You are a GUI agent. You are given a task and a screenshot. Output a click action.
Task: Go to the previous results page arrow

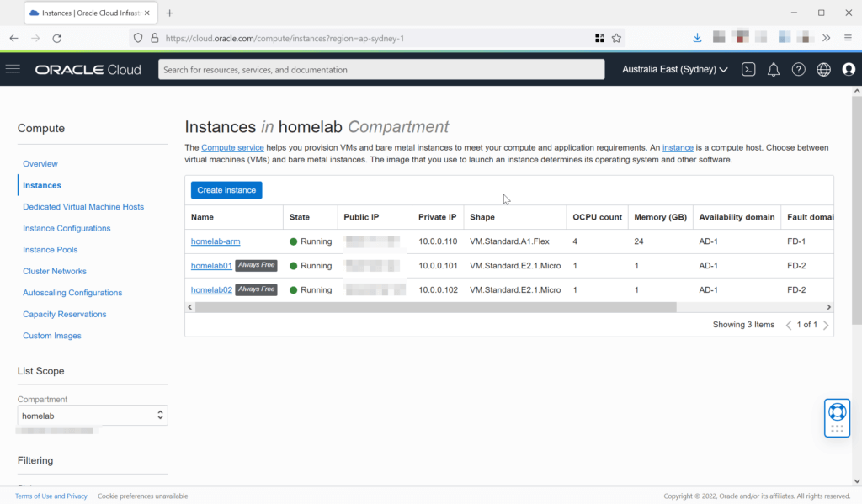point(789,325)
